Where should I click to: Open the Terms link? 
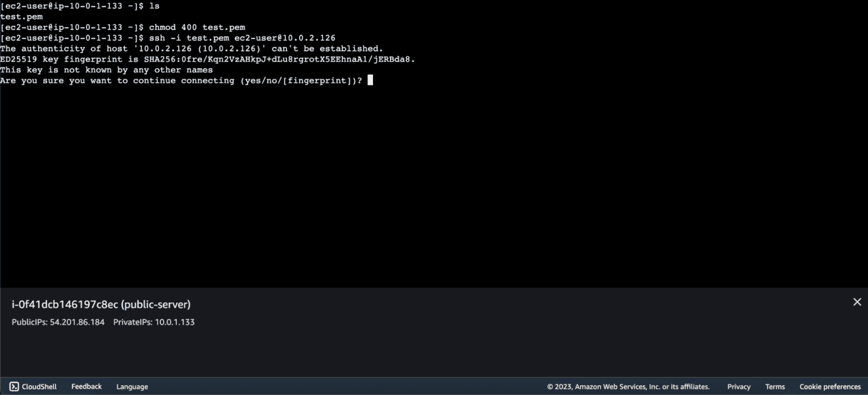(775, 387)
